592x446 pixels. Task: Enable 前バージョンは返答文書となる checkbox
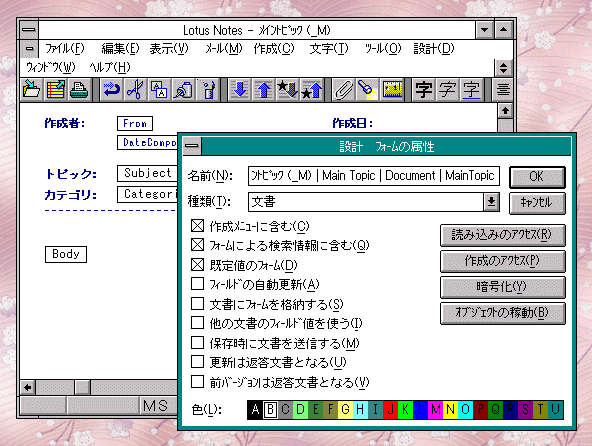tap(197, 381)
